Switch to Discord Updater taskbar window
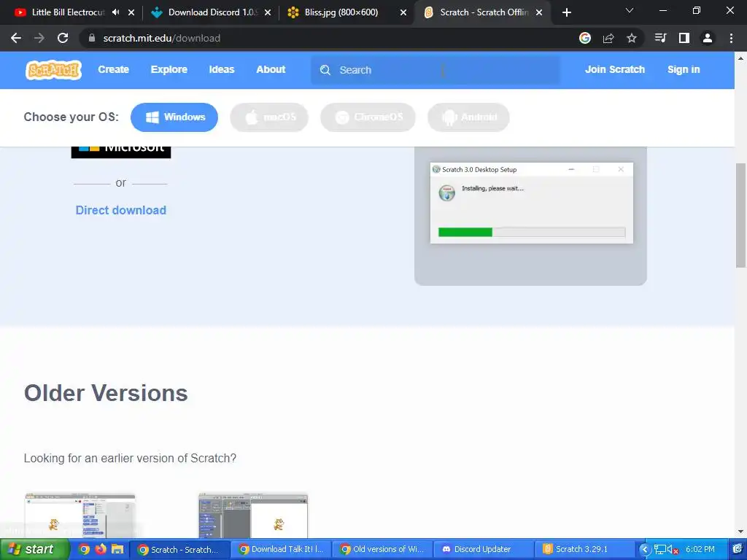 [x=484, y=550]
